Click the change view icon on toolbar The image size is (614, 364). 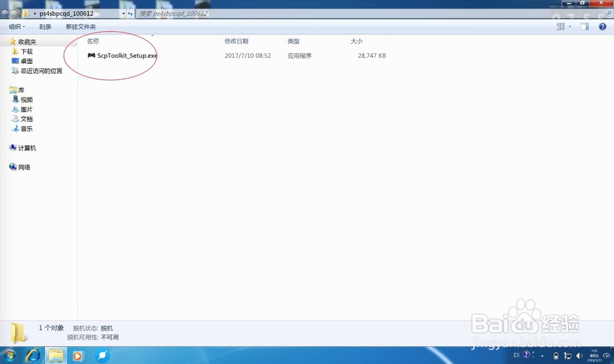tap(559, 26)
